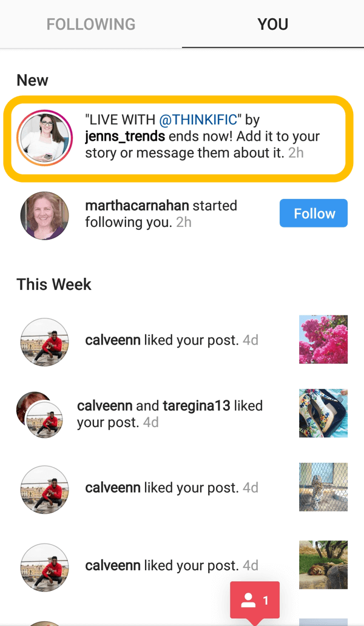Open calveenn name in lion post notification
This screenshot has width=364, height=626.
click(x=113, y=565)
